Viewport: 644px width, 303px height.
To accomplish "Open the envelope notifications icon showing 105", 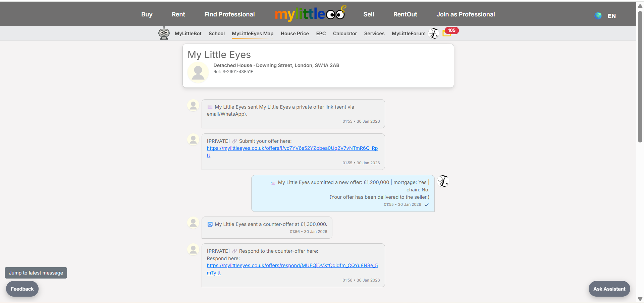I will point(447,33).
